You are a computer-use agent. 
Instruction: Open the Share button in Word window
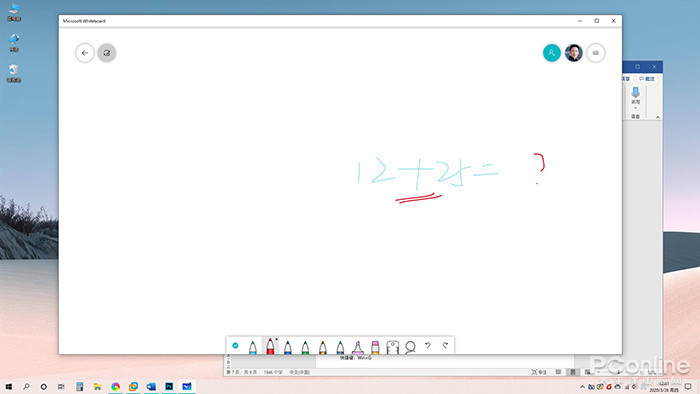[625, 79]
